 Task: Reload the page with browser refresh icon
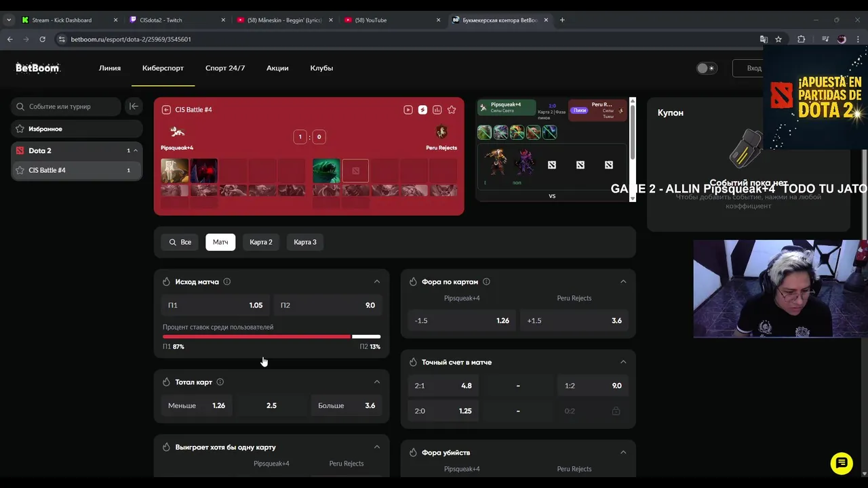point(42,39)
